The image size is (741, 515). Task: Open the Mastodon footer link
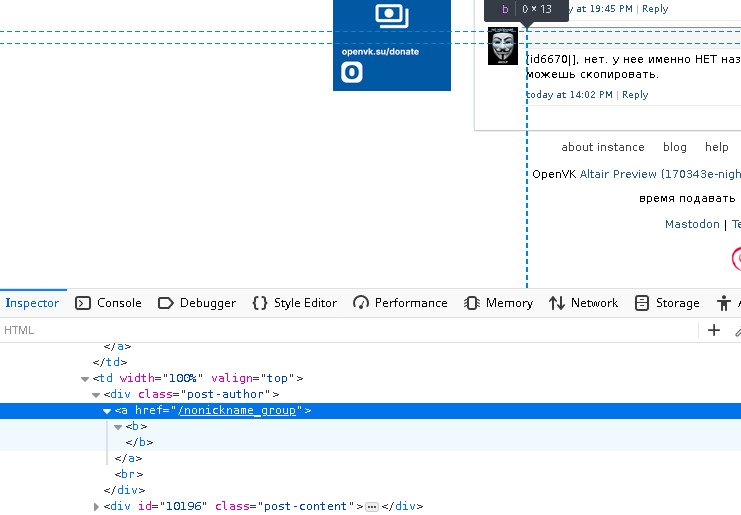point(692,225)
